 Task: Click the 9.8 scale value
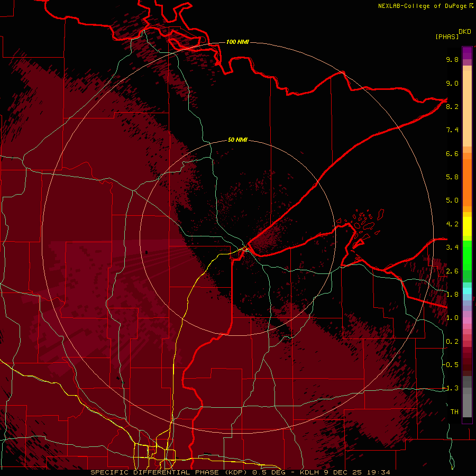point(452,59)
